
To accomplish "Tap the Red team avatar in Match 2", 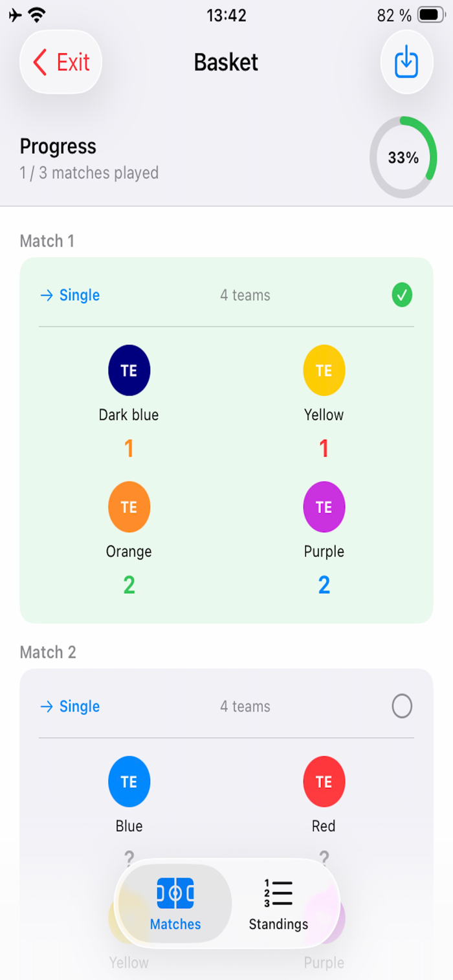I will click(x=324, y=781).
